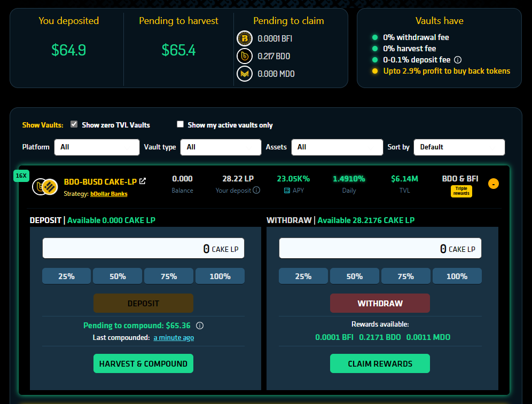
Task: Open the Vault type dropdown
Action: [221, 147]
